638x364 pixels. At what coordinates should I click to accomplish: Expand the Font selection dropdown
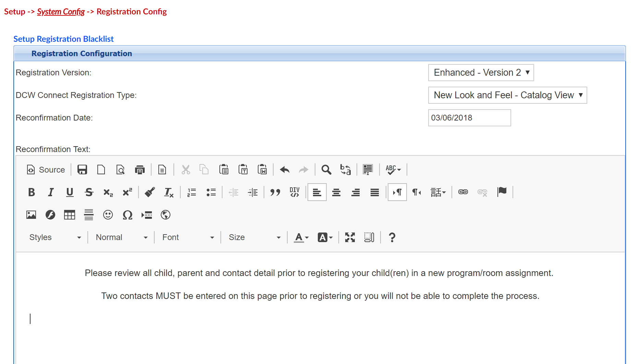click(187, 237)
